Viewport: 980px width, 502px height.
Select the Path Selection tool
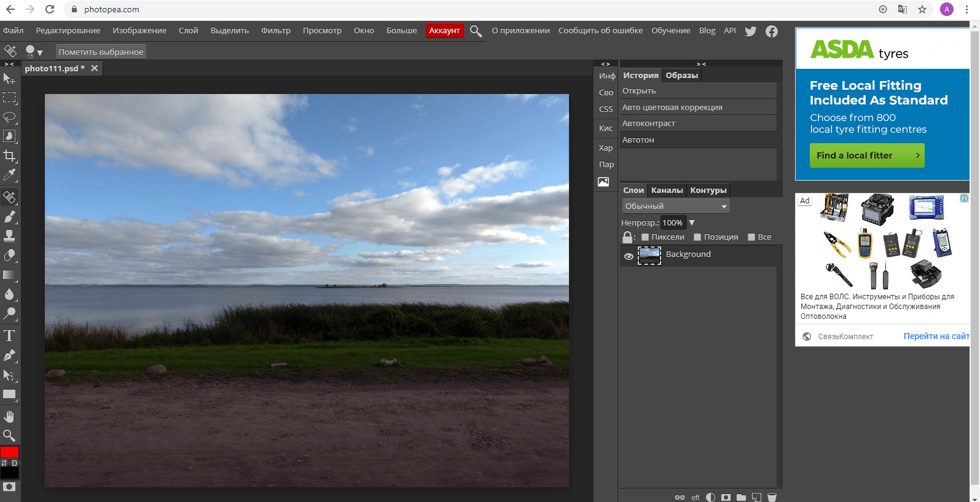[x=9, y=375]
